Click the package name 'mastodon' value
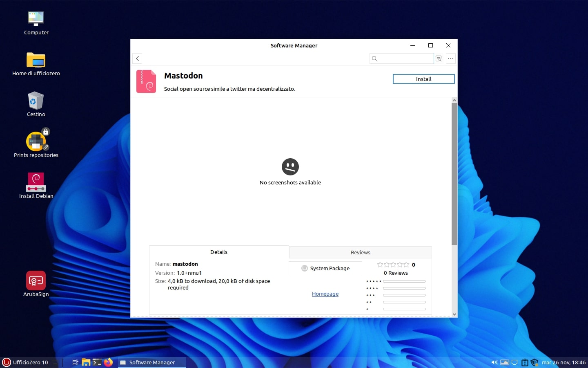The height and width of the screenshot is (368, 588). (x=185, y=264)
